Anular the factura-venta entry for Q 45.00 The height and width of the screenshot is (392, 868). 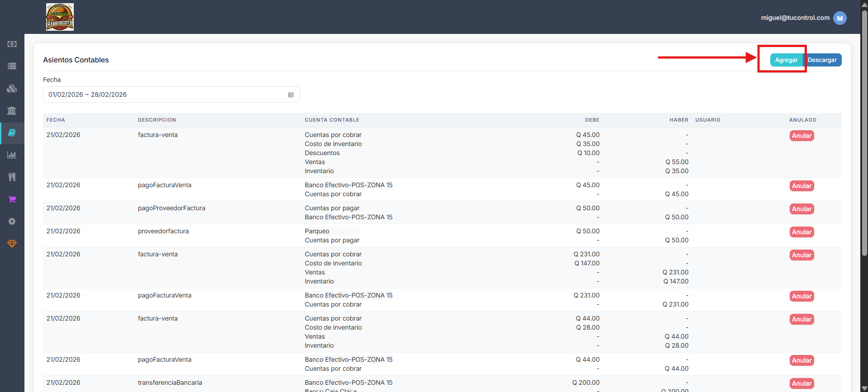point(801,136)
